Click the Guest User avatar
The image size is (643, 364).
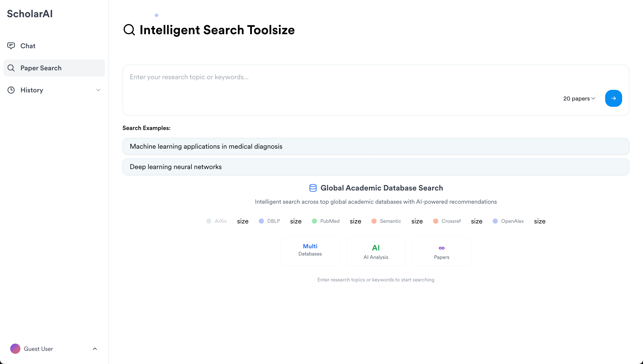click(x=15, y=348)
